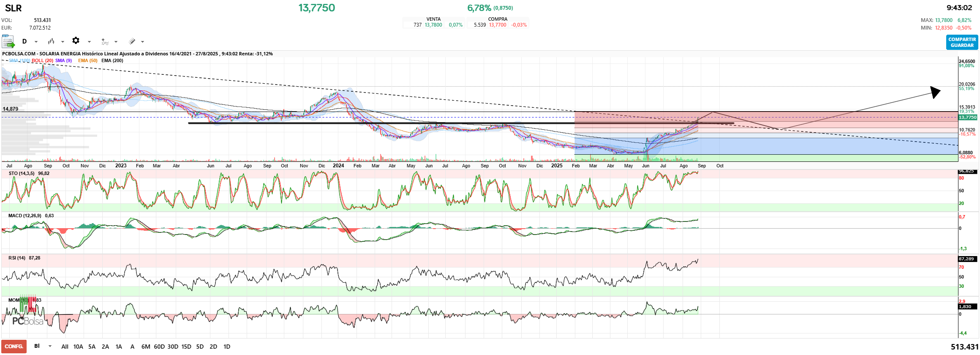Select the daily 'D' timeframe button
The width and height of the screenshot is (980, 355).
point(24,41)
